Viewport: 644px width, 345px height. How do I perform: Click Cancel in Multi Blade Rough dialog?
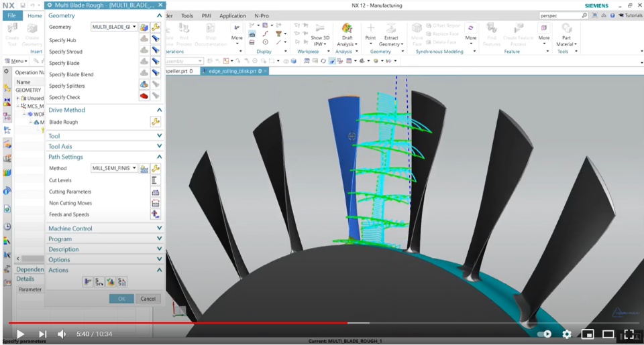point(148,299)
